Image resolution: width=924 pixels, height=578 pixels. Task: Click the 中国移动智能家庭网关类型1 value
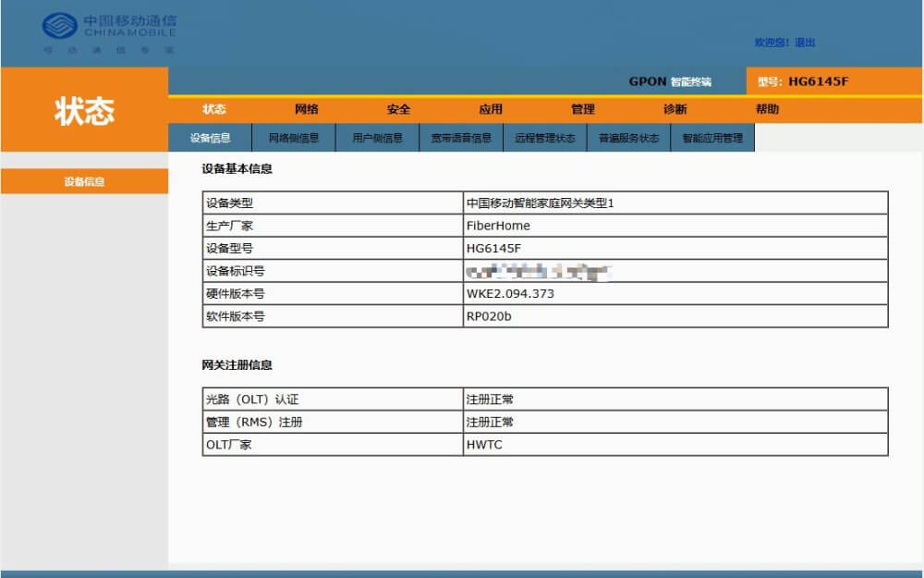pos(540,203)
